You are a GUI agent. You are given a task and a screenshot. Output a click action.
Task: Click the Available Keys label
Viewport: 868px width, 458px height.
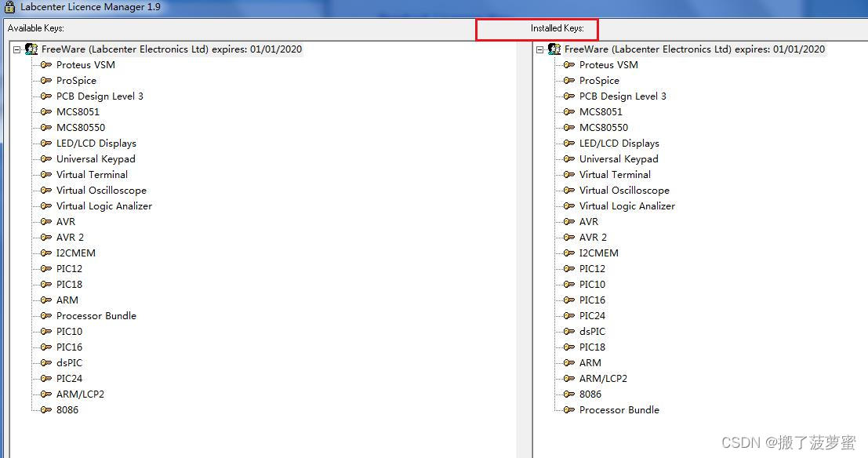tap(35, 28)
